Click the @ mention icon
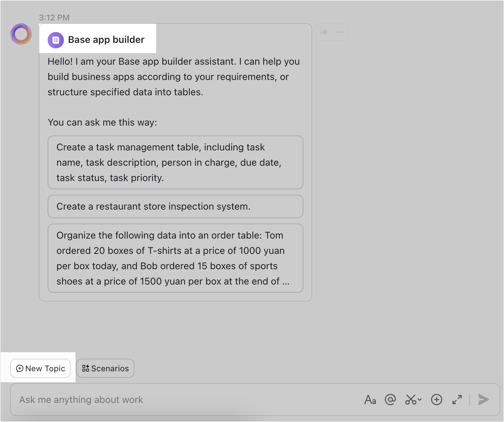The image size is (504, 422). point(390,400)
